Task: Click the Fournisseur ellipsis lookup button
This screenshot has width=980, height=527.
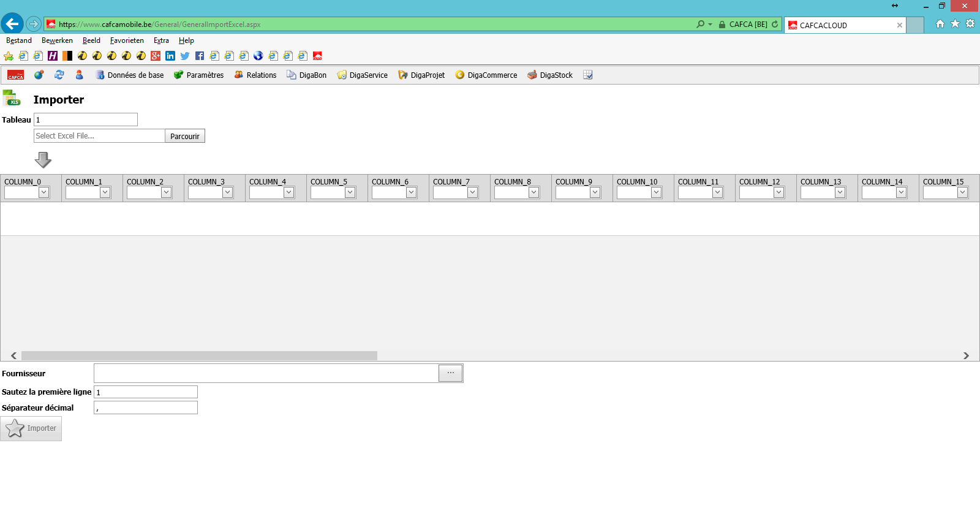Action: (451, 373)
